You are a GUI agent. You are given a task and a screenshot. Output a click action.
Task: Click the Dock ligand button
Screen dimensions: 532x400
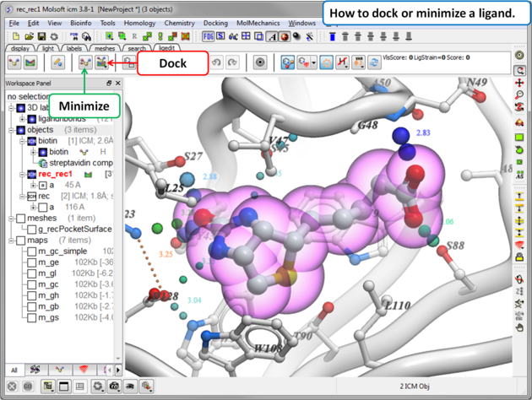101,62
